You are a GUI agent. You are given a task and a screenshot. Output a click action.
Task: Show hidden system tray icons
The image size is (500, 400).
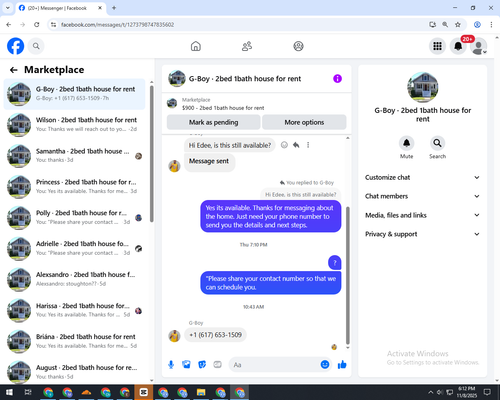click(431, 392)
